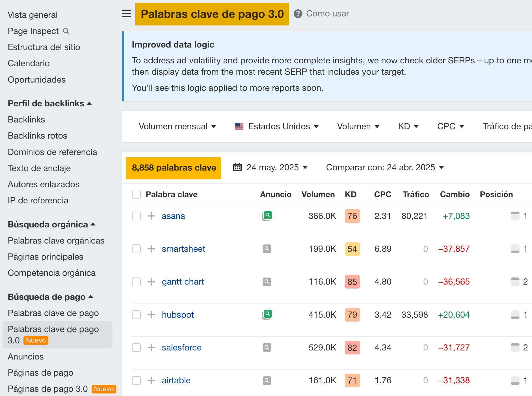The height and width of the screenshot is (396, 532).
Task: Select the "smartsheet" row checkbox
Action: coord(136,249)
